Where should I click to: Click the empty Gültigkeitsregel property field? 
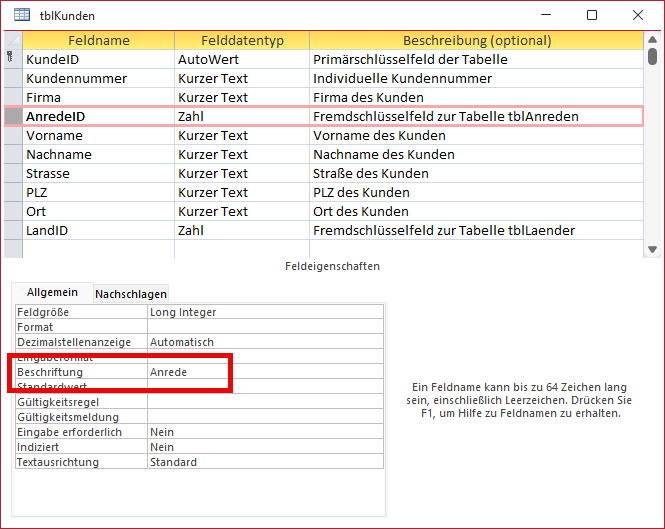265,402
